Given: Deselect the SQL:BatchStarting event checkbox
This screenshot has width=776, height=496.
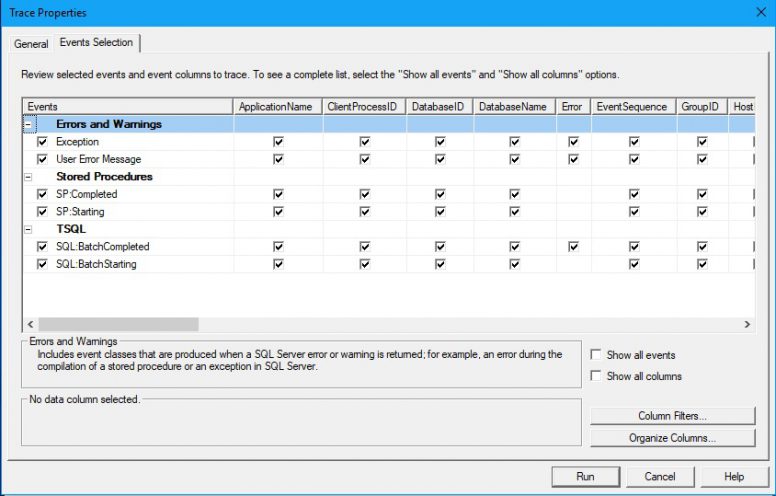Looking at the screenshot, I should tap(42, 264).
